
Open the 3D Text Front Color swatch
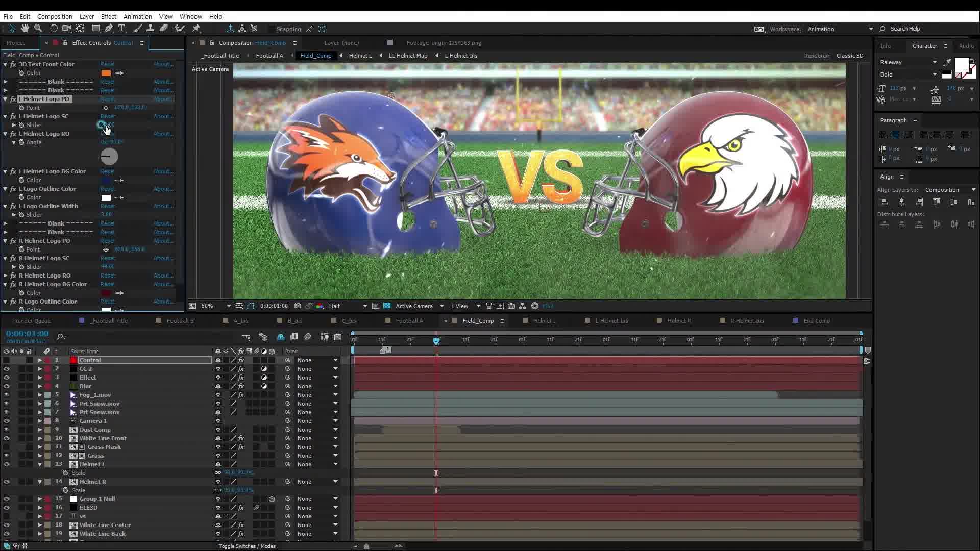pos(106,73)
